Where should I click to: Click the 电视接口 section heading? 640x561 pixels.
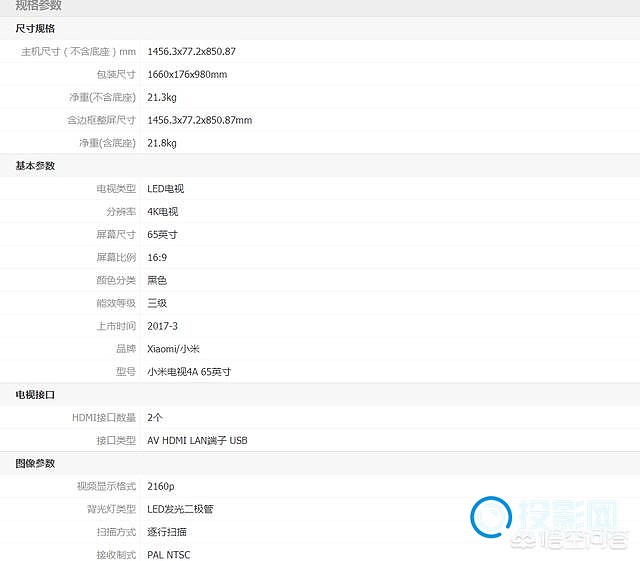coord(35,395)
